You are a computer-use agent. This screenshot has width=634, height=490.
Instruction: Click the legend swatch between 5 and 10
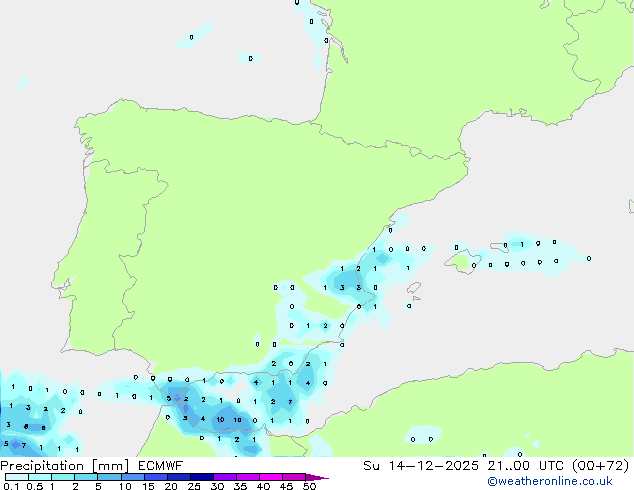coord(109,477)
